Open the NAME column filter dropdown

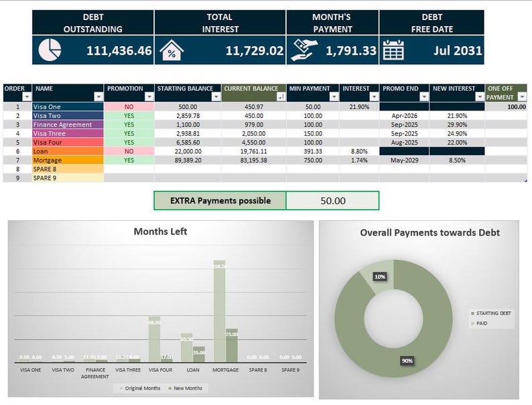click(98, 97)
